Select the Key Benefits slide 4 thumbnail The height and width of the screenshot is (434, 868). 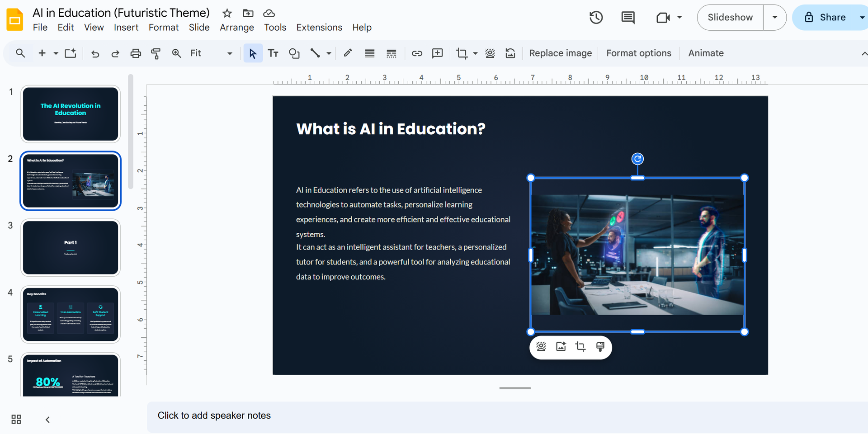pyautogui.click(x=71, y=315)
